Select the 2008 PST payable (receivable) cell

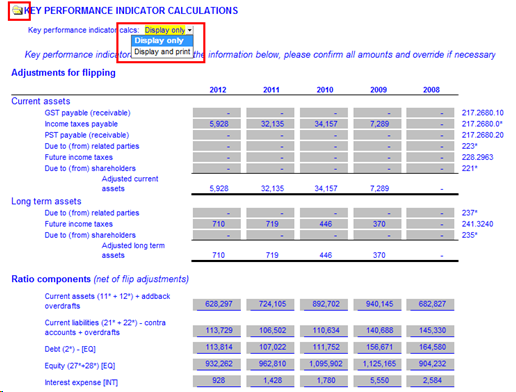click(x=430, y=135)
